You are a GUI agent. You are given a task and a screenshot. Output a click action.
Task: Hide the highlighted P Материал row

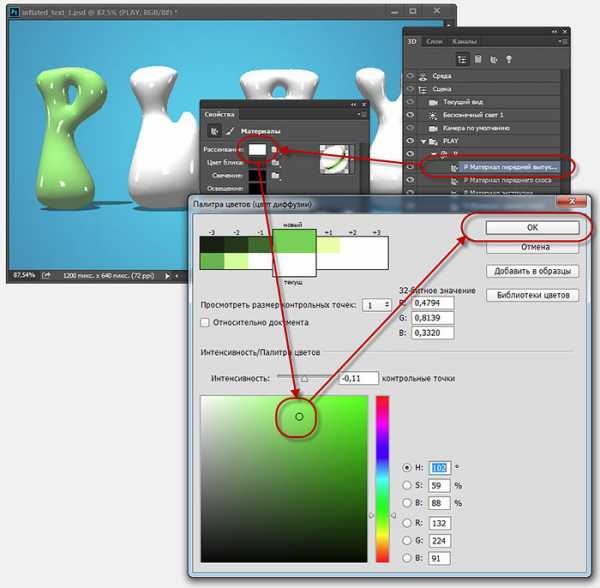pos(410,167)
